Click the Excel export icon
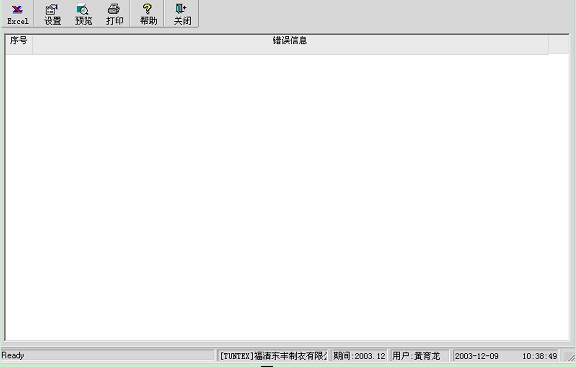Screen dimensions: 576x367 point(17,9)
